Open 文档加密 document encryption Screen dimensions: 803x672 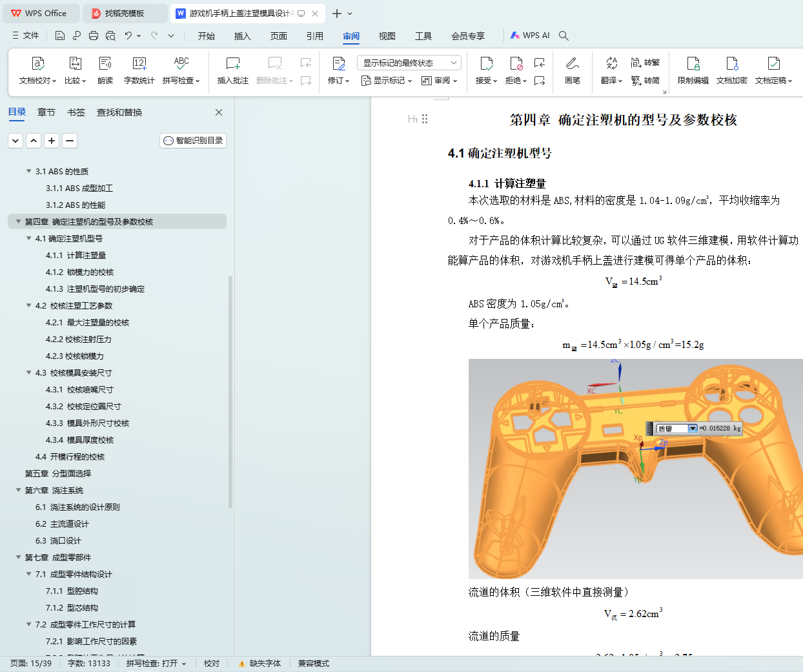(x=732, y=70)
